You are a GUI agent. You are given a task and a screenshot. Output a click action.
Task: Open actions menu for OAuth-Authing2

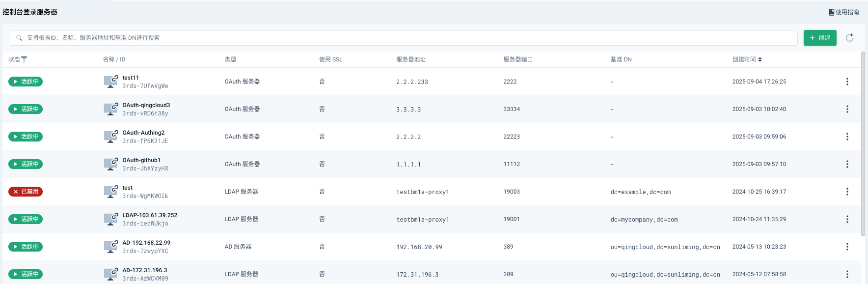[x=847, y=137]
